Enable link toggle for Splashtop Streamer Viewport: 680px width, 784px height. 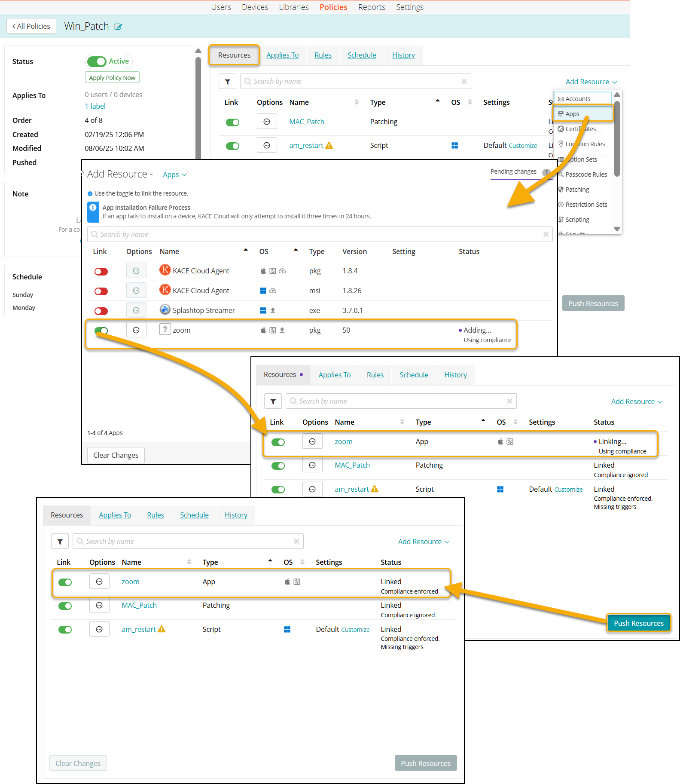click(x=101, y=311)
